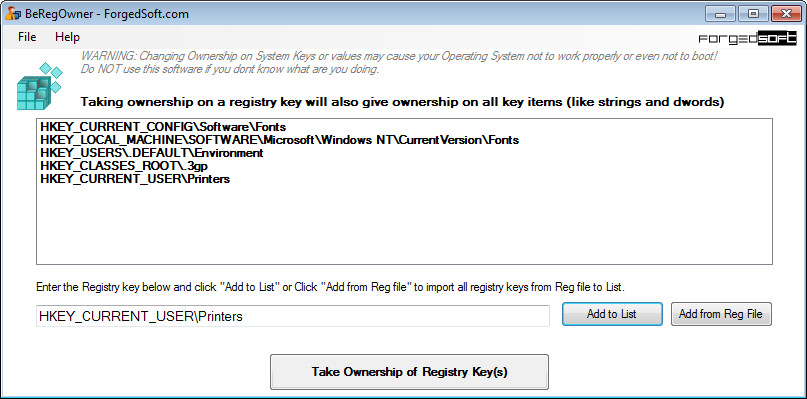Screen dimensions: 807x399
Task: Open the File menu
Action: click(27, 37)
